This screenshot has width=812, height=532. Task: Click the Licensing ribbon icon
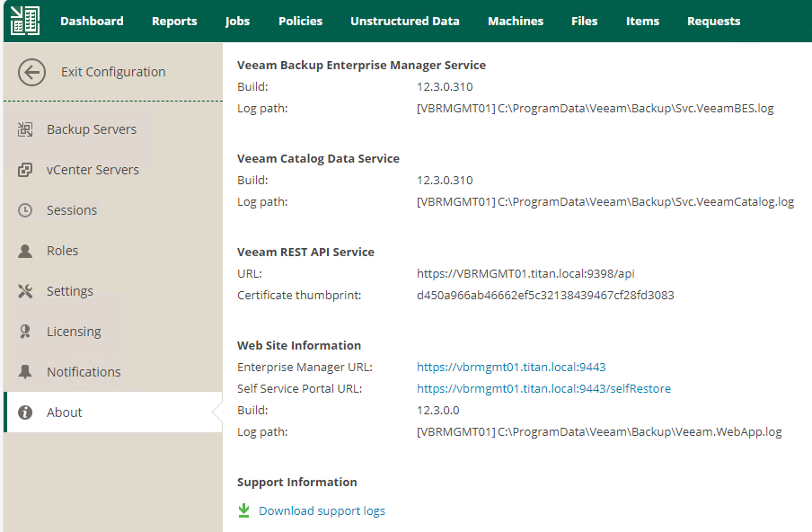pos(25,332)
